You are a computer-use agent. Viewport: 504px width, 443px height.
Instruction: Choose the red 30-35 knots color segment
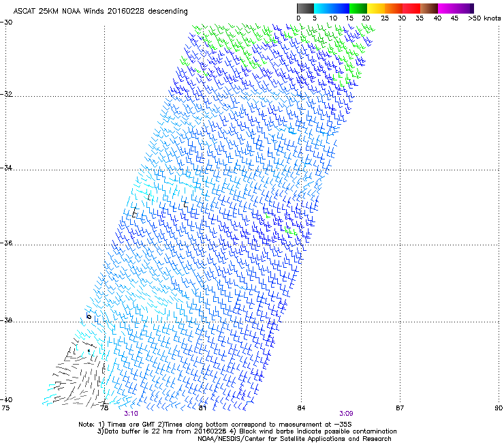tap(411, 8)
